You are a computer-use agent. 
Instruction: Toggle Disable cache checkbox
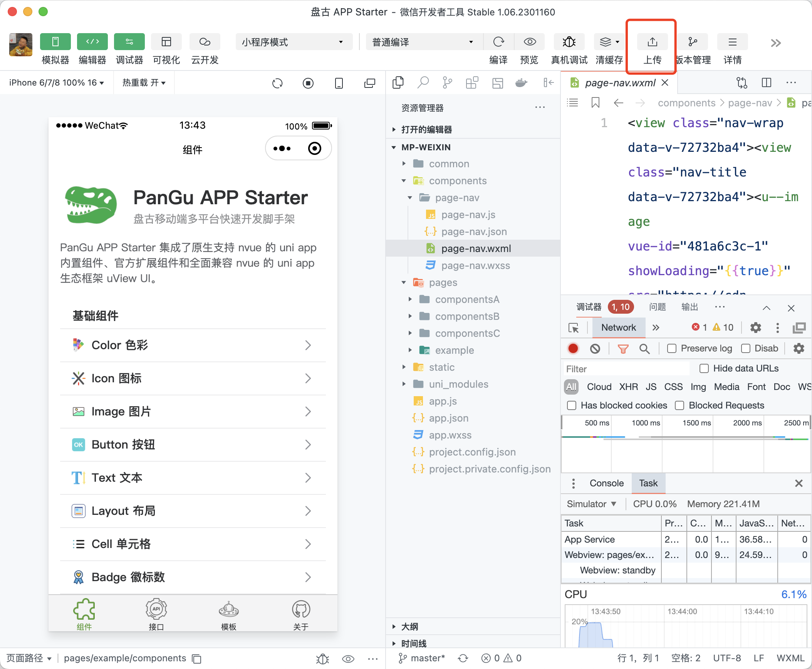[746, 349]
